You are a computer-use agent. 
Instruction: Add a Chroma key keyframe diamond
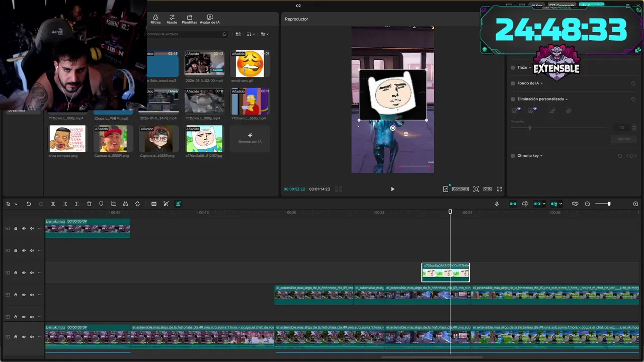(x=631, y=156)
